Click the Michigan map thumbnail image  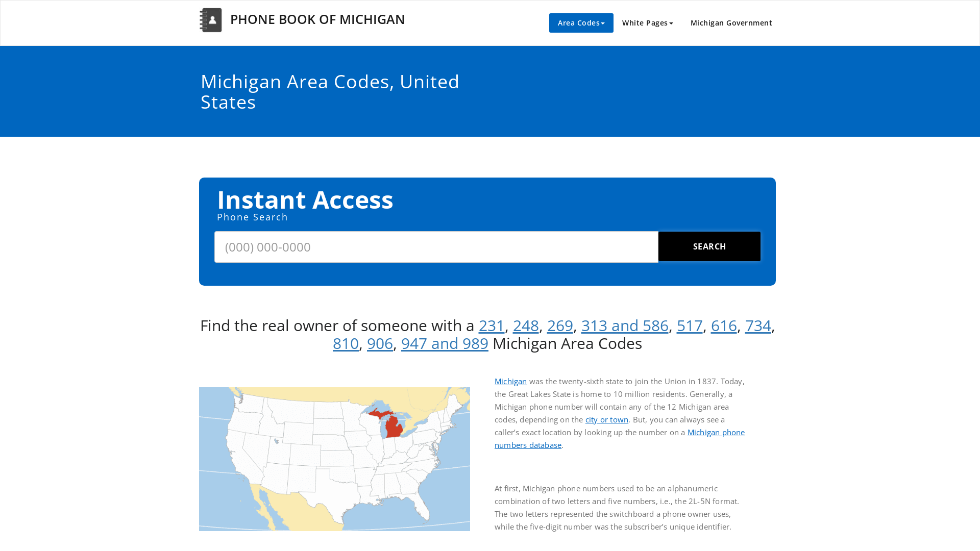tap(334, 459)
